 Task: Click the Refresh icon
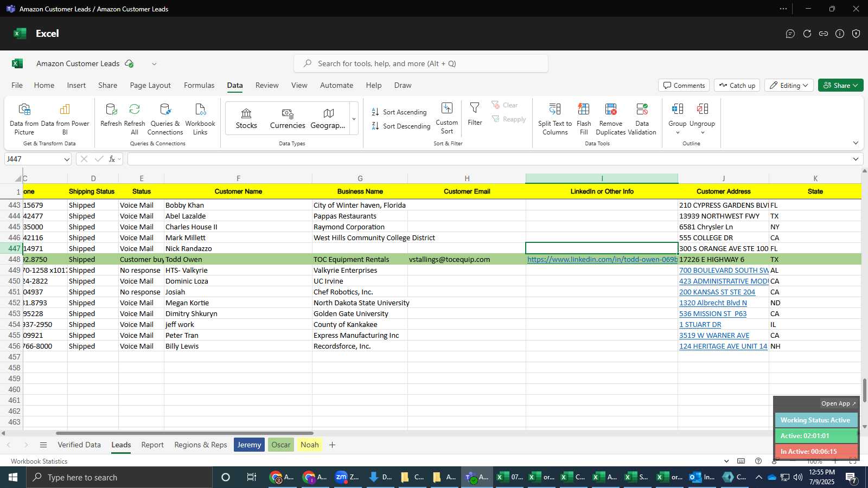(111, 110)
